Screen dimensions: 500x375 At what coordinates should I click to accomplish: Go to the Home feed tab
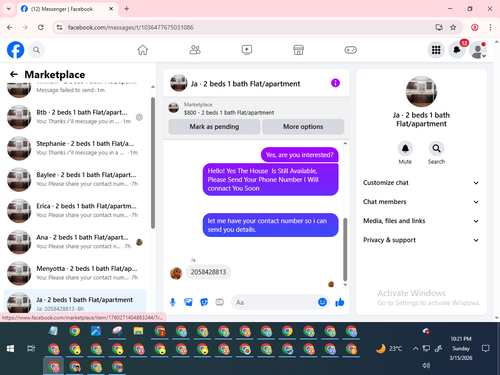click(143, 50)
